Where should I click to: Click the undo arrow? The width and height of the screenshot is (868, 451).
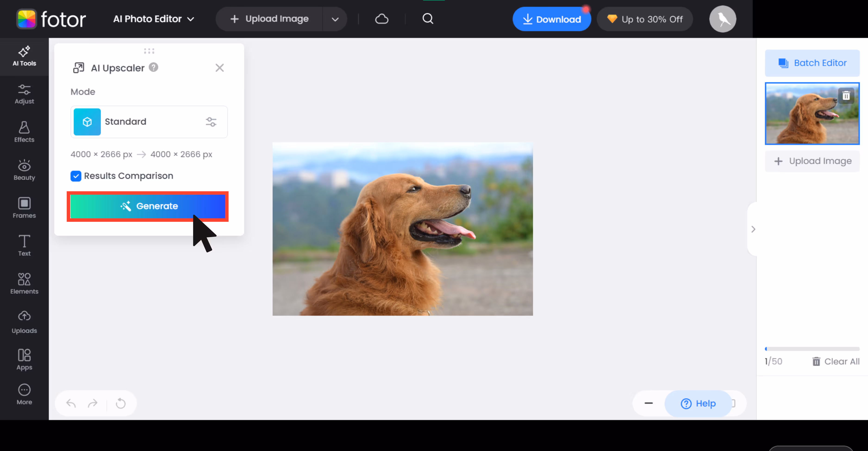pos(71,403)
